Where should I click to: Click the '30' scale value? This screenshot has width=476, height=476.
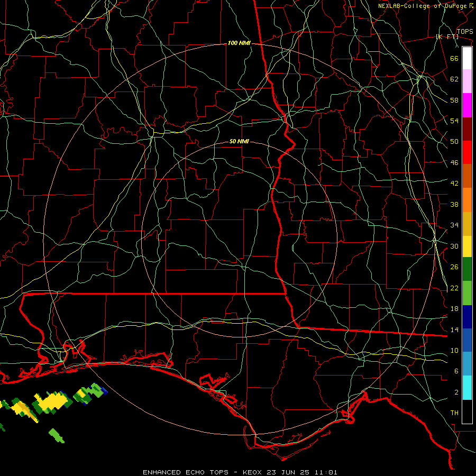coord(454,246)
